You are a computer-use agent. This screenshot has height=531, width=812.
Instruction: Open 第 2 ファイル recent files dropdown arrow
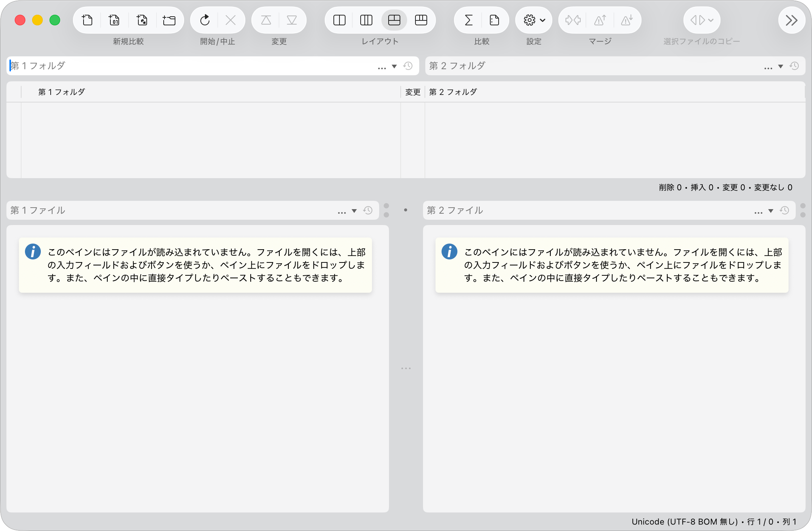771,211
